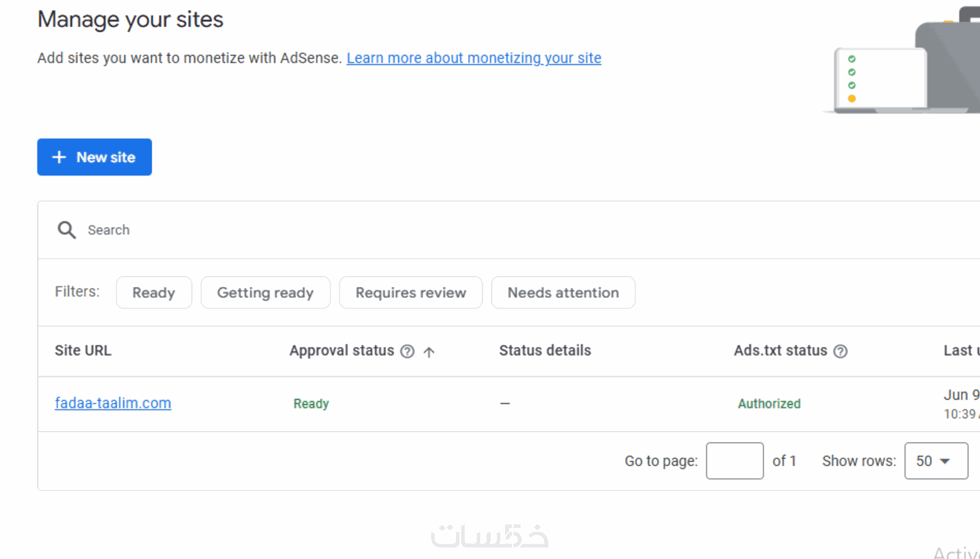980x559 pixels.
Task: Enable the Needs attention filter
Action: (x=563, y=293)
